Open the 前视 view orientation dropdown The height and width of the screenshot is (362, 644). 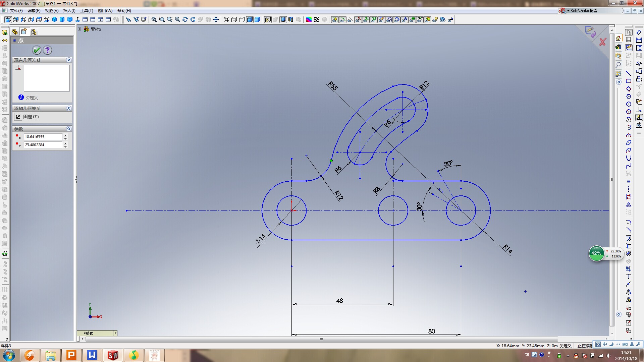tap(115, 333)
